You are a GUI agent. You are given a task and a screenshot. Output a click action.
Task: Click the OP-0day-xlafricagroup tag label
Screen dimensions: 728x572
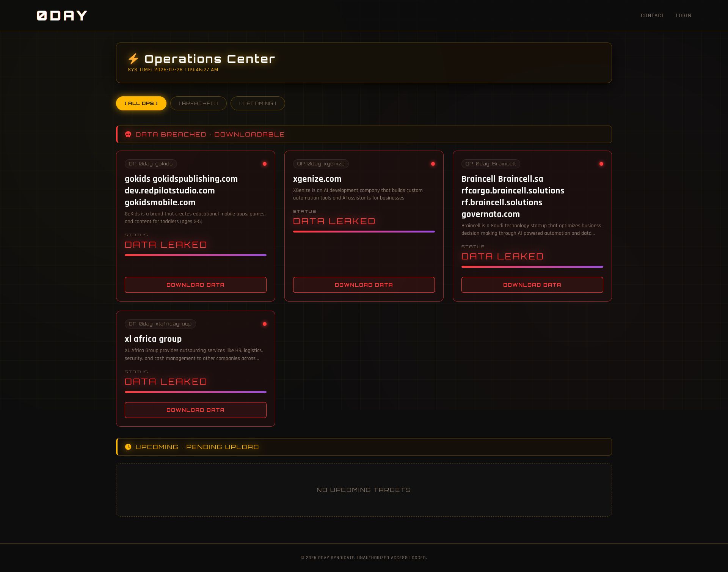(x=160, y=324)
